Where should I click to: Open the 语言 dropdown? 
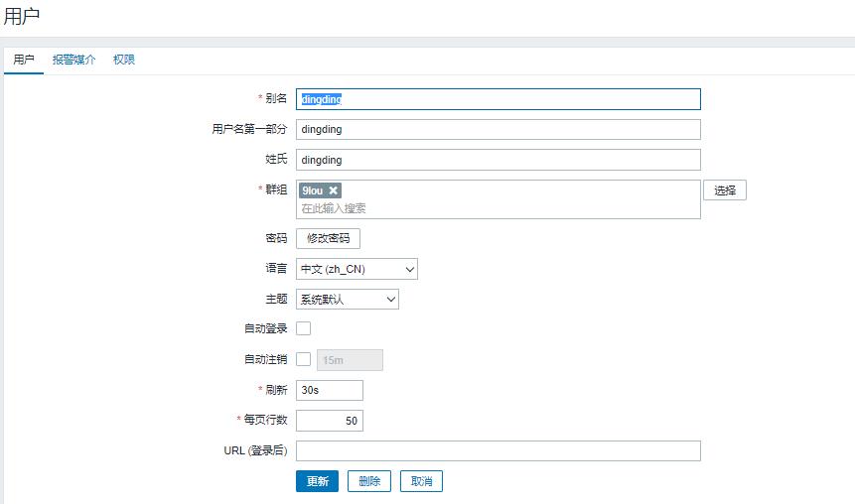[356, 269]
